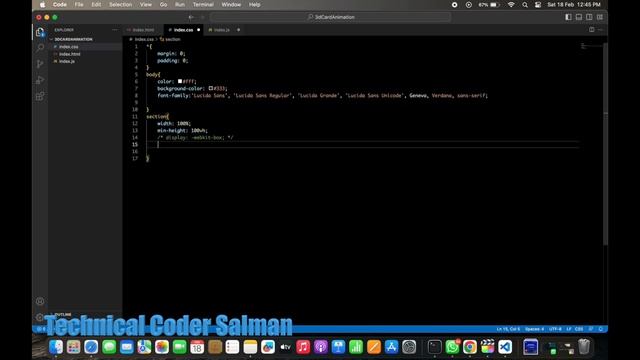The image size is (640, 360).
Task: Open Music app from the Dock
Action: [x=303, y=347]
